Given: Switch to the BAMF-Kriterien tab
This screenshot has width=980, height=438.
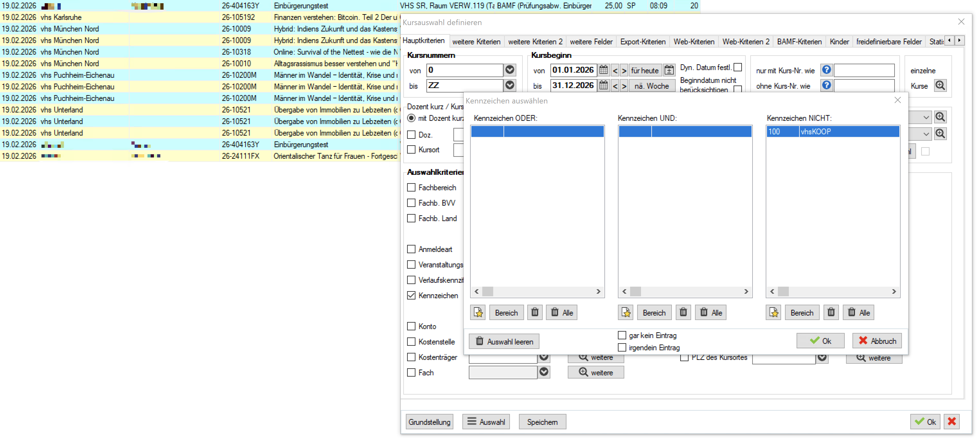Looking at the screenshot, I should coord(799,41).
